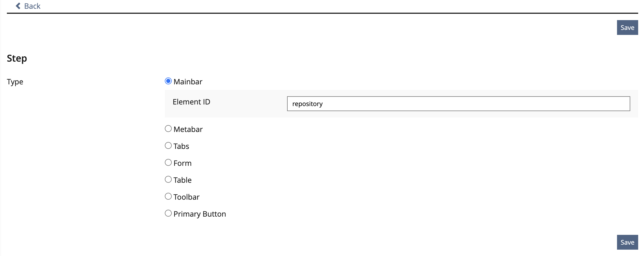Select the Tabs radio button
The width and height of the screenshot is (644, 256).
tap(168, 145)
